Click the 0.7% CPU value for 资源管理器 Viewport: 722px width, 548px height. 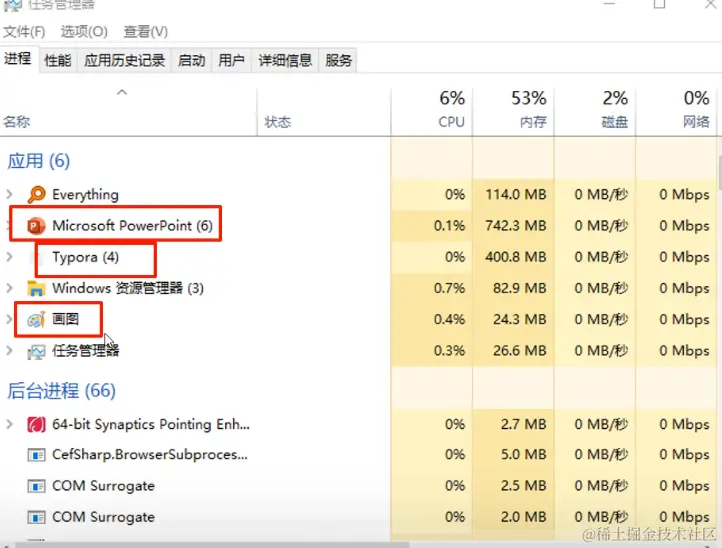[x=449, y=288]
